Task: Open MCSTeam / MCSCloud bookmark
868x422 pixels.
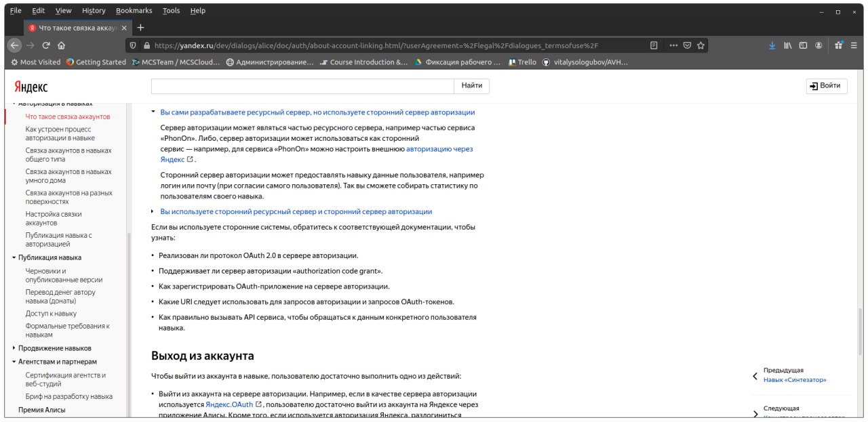Action: pyautogui.click(x=176, y=62)
